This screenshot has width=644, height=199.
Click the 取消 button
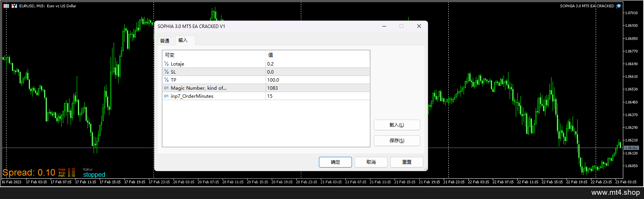(371, 162)
